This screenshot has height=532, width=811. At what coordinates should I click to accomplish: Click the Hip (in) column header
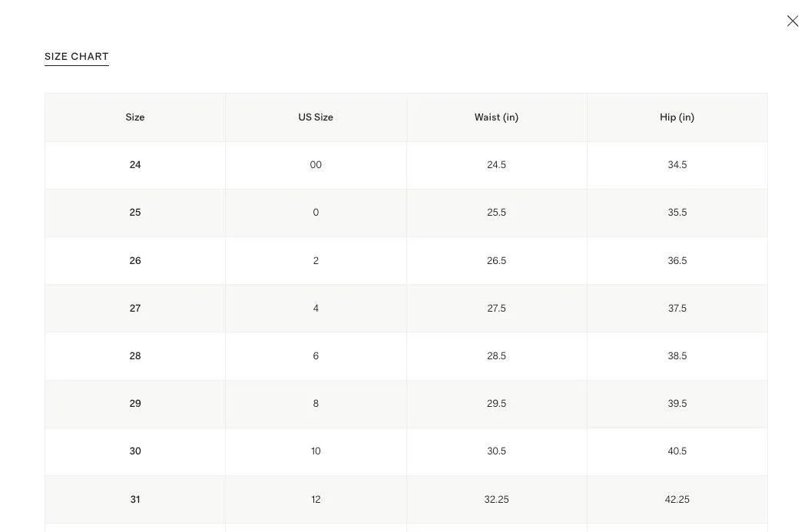(677, 117)
